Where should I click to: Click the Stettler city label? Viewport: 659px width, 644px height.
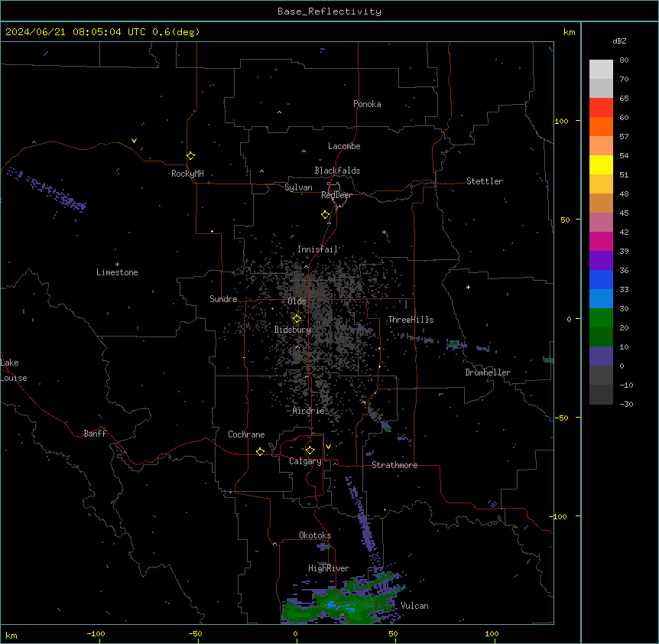pyautogui.click(x=485, y=181)
